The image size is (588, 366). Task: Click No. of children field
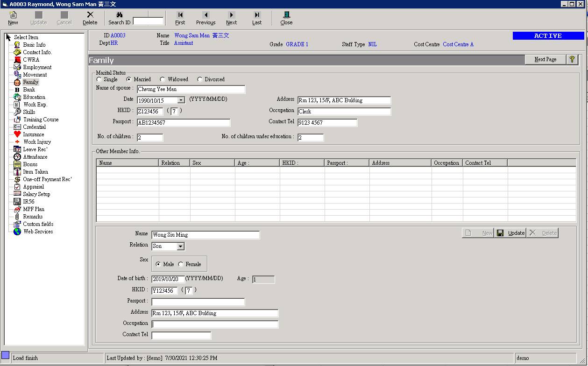tap(150, 138)
